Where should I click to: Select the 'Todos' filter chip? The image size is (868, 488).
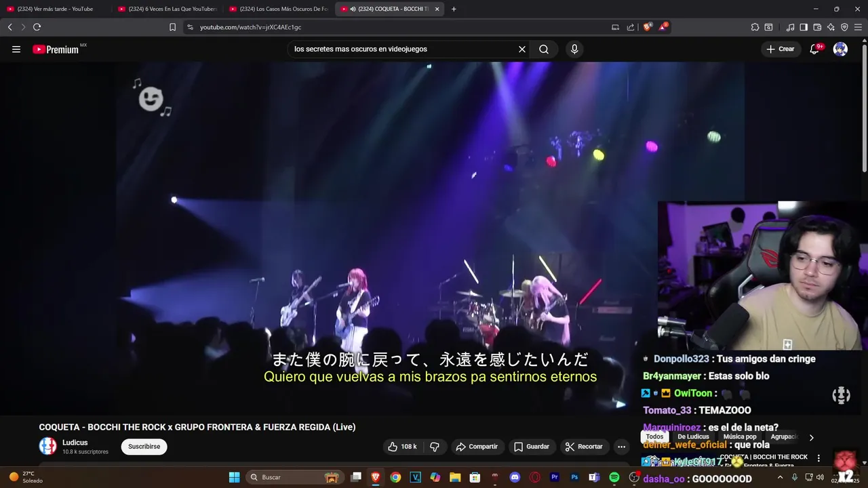coord(654,437)
